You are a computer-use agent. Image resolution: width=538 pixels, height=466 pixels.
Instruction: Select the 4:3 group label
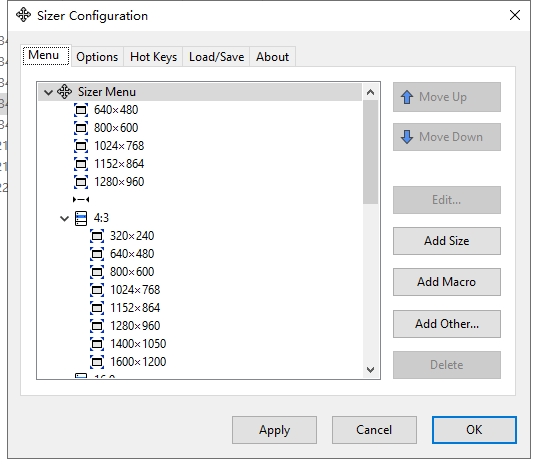101,218
